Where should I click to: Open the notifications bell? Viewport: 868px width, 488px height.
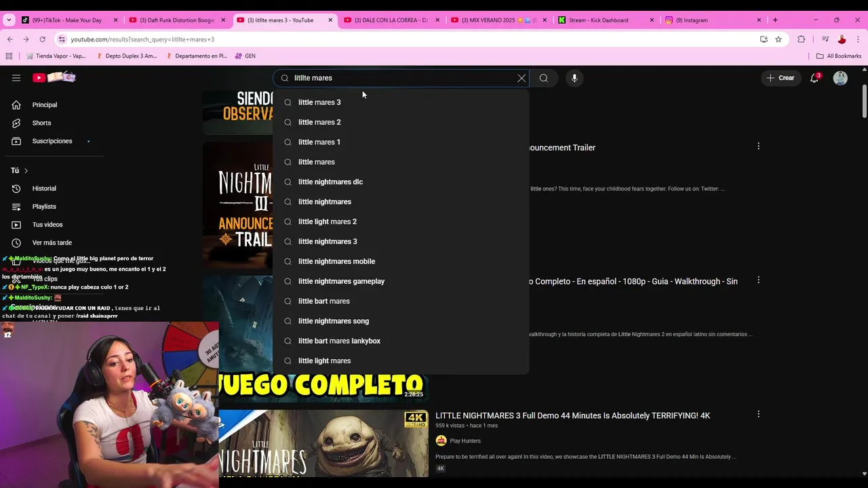click(x=814, y=78)
